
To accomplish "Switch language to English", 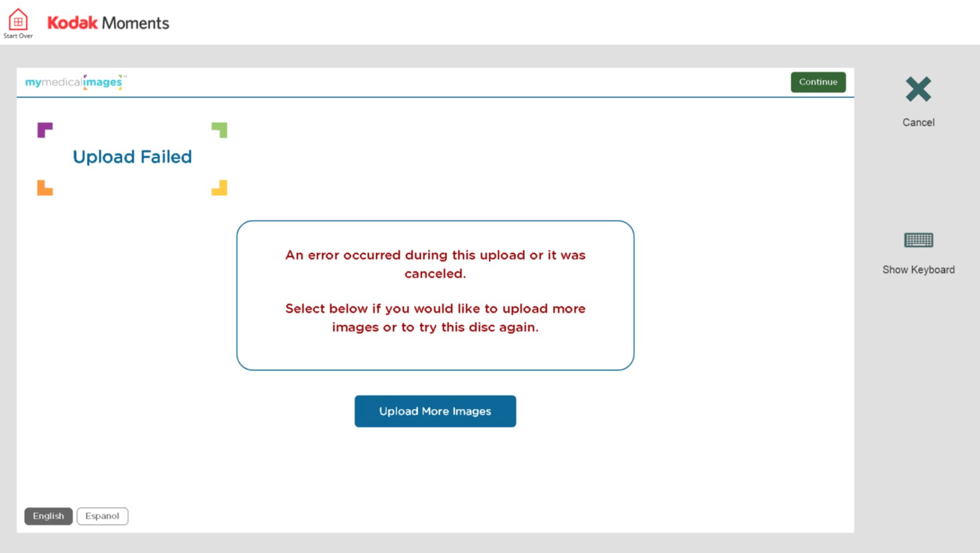I will 48,516.
